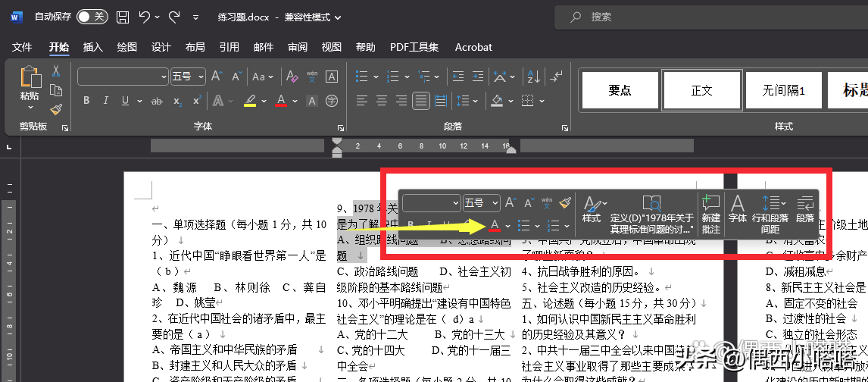
Task: Select the Format Painter brush in the ribbon
Action: tap(56, 110)
